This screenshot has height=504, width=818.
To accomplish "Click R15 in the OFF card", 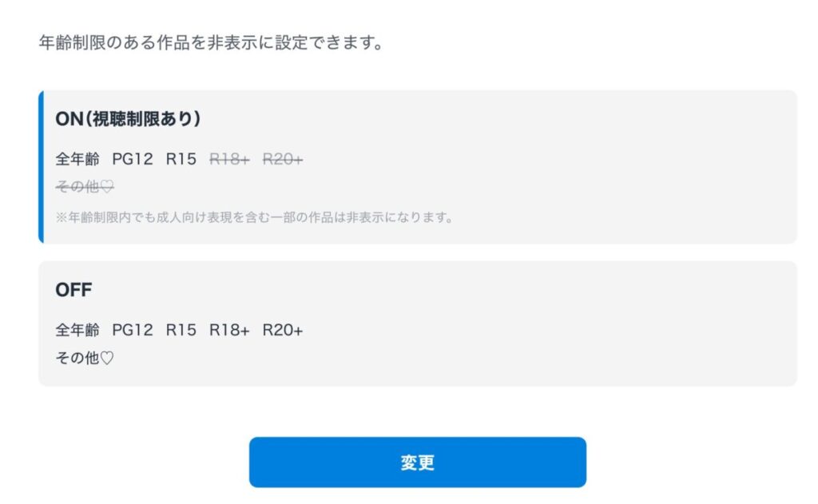I will (x=181, y=330).
